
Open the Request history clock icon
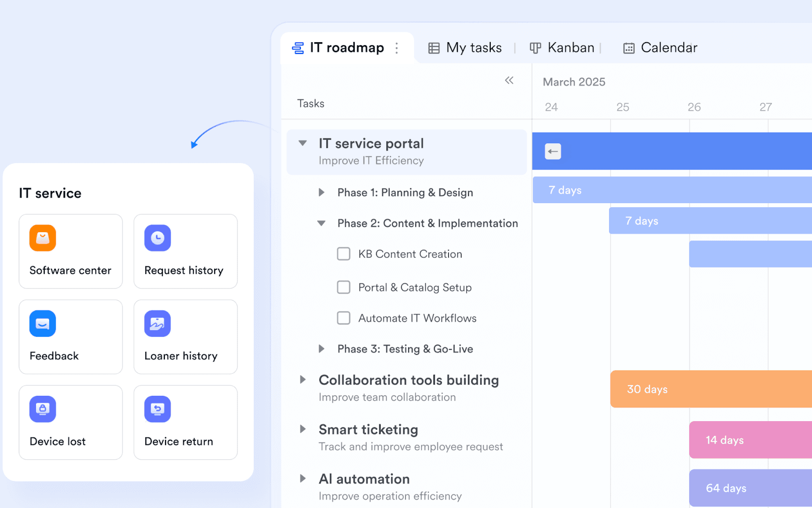[157, 238]
